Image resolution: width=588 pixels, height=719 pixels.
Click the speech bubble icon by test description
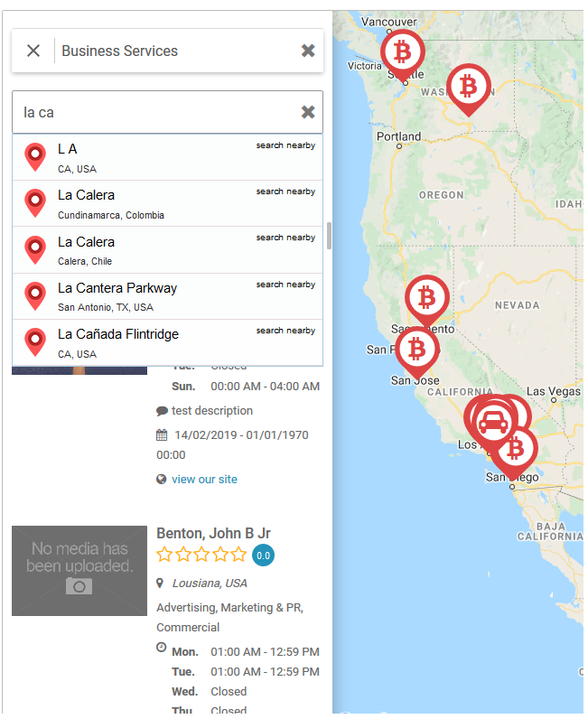click(x=162, y=411)
